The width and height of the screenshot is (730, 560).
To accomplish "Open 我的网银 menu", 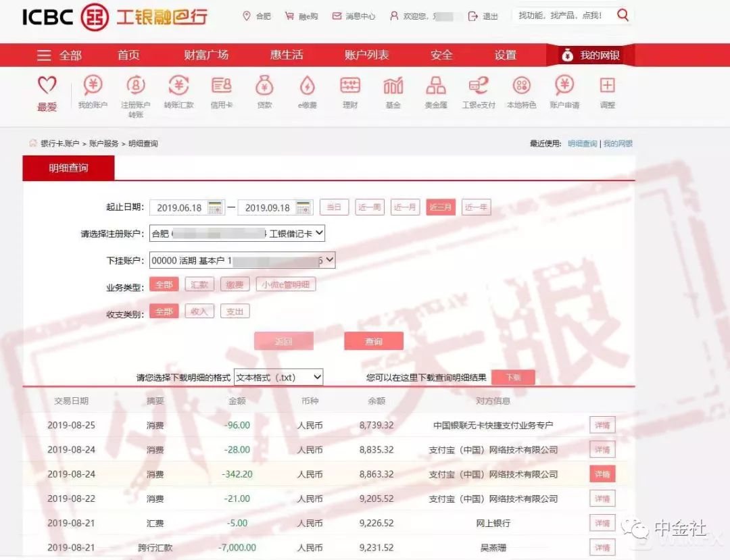I will click(x=590, y=55).
